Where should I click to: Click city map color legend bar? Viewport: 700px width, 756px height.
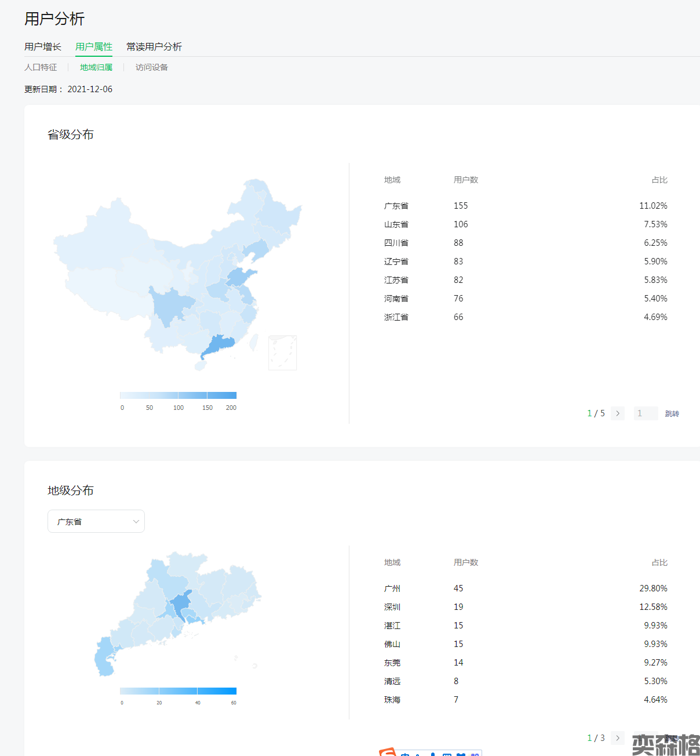178,691
